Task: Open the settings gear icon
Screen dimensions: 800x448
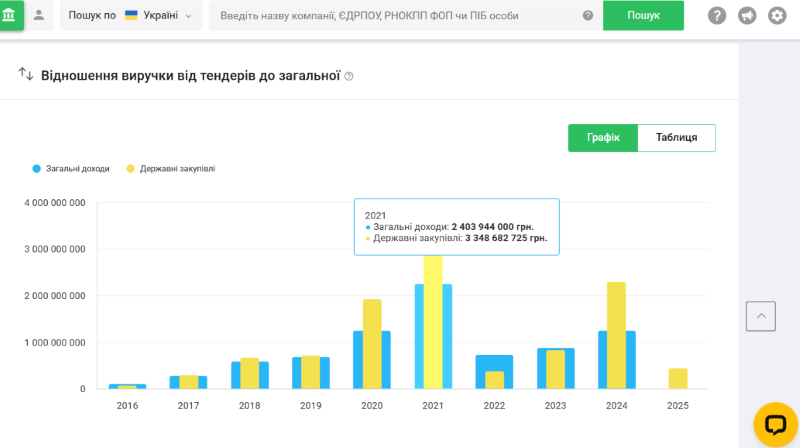Action: coord(777,16)
